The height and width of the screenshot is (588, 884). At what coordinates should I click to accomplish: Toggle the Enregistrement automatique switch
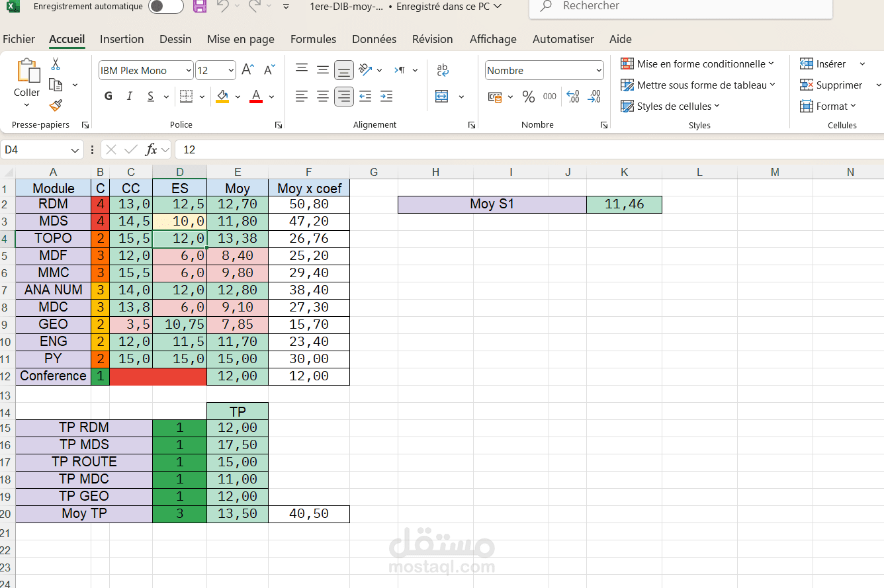165,7
